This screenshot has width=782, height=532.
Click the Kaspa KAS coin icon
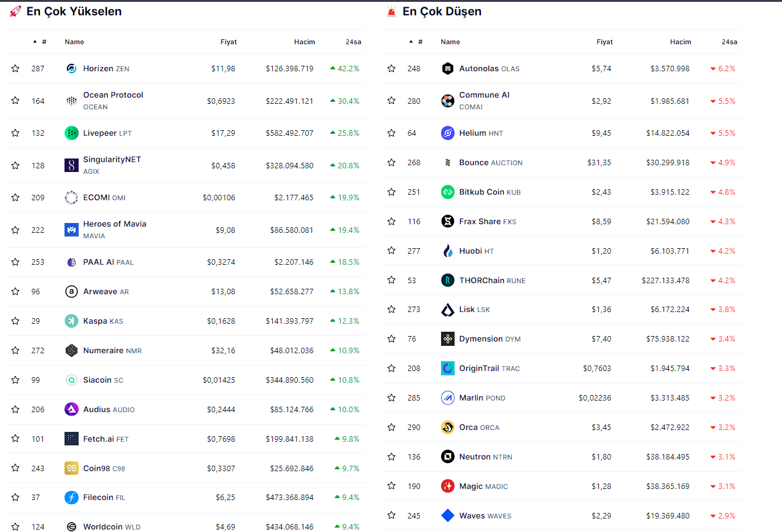point(71,321)
